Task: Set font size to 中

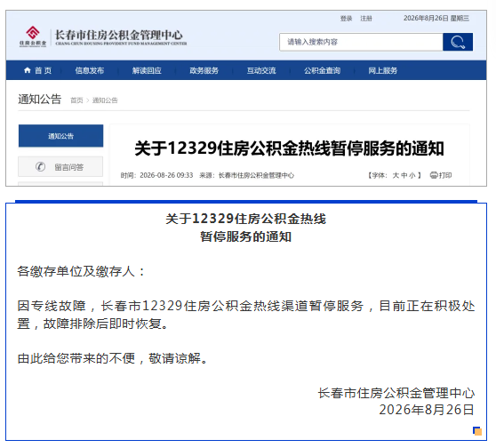Action: (404, 175)
